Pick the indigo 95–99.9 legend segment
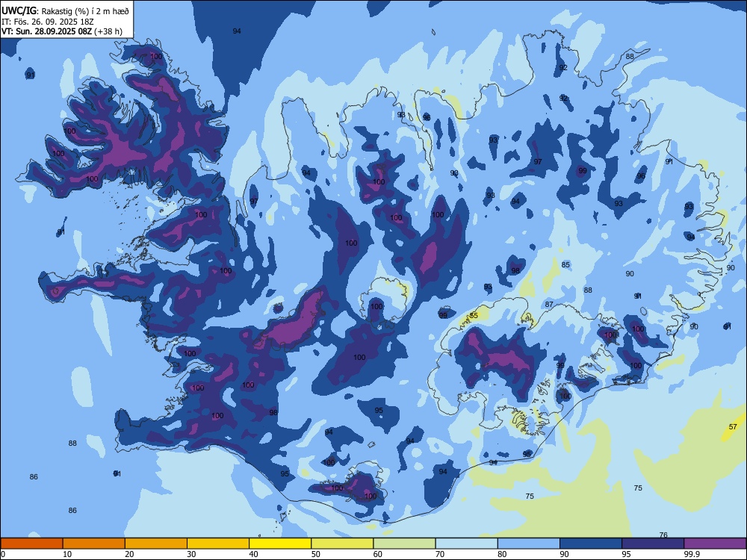This screenshot has width=747, height=560. click(x=653, y=544)
